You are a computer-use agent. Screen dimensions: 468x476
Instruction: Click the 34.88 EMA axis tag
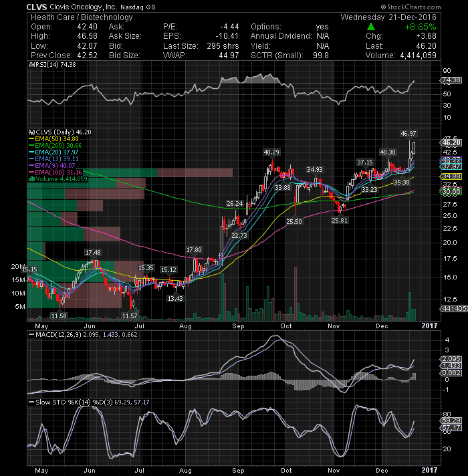coord(451,176)
